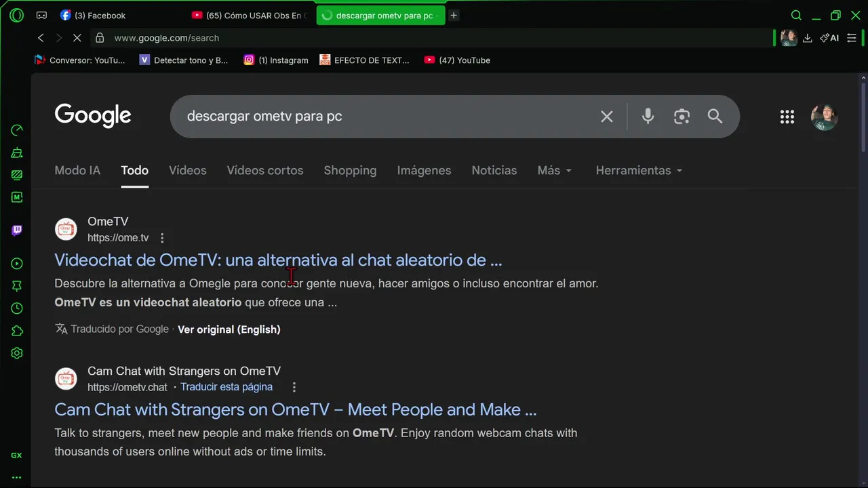Click the Google logo
This screenshot has width=868, height=488.
click(93, 116)
